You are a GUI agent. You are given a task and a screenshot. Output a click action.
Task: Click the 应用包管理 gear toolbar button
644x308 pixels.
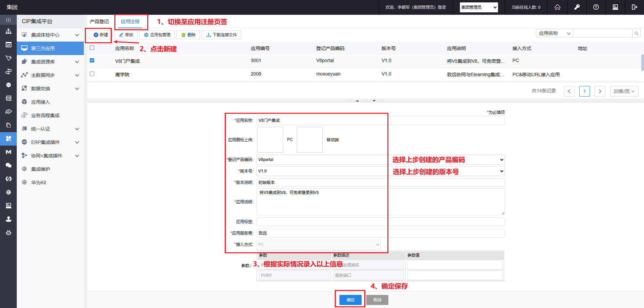pyautogui.click(x=157, y=35)
